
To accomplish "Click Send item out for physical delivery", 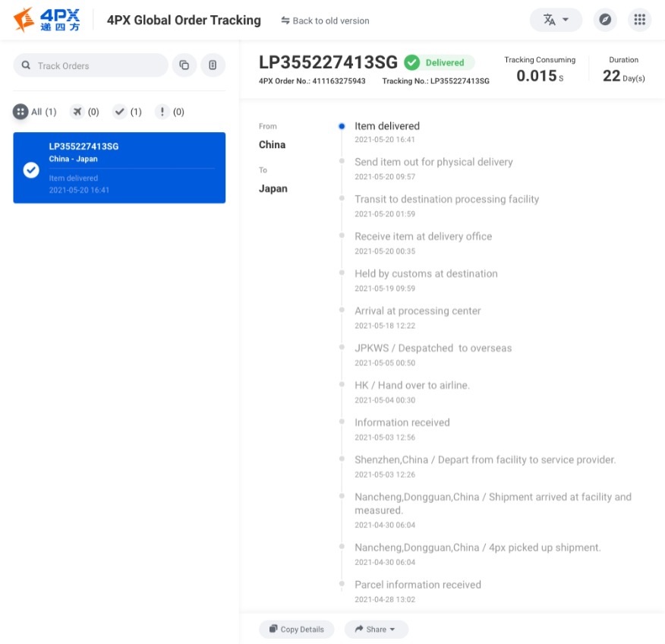I will [433, 162].
